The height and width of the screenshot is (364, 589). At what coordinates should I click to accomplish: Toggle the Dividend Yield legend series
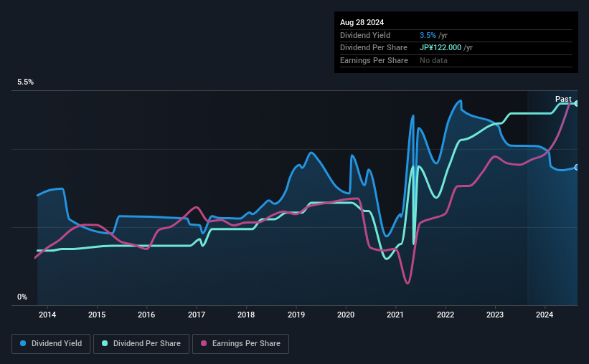pos(50,344)
